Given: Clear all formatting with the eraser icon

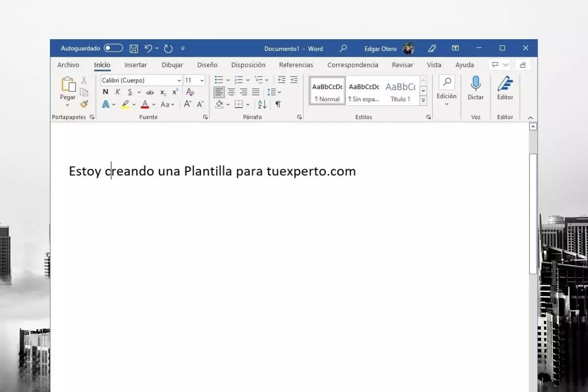Looking at the screenshot, I should pyautogui.click(x=190, y=92).
